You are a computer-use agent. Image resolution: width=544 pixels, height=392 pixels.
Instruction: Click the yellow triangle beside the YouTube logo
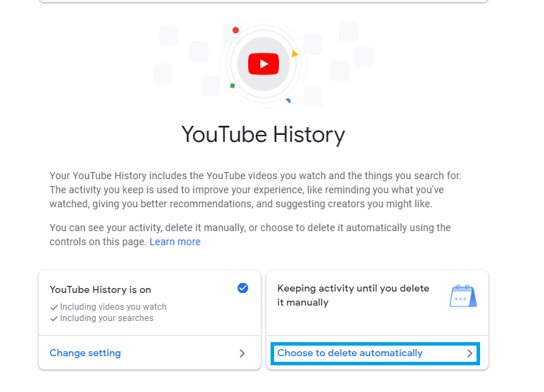click(x=294, y=53)
